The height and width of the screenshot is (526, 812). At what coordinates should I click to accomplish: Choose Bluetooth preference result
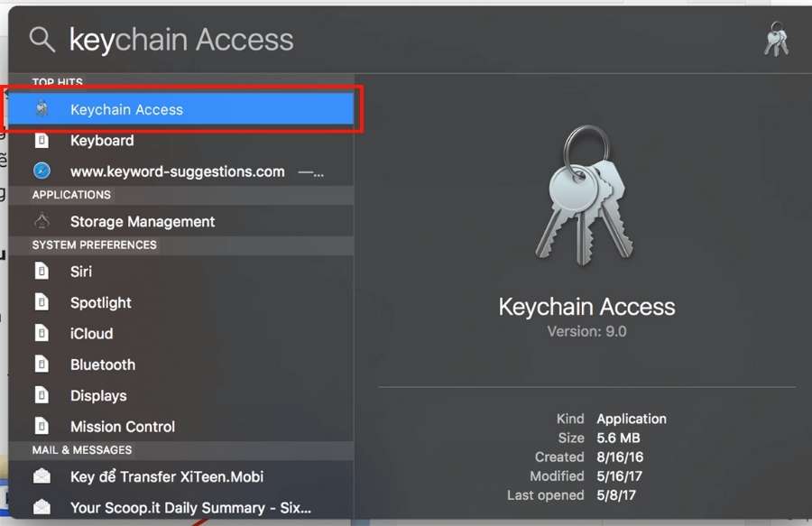click(x=103, y=365)
